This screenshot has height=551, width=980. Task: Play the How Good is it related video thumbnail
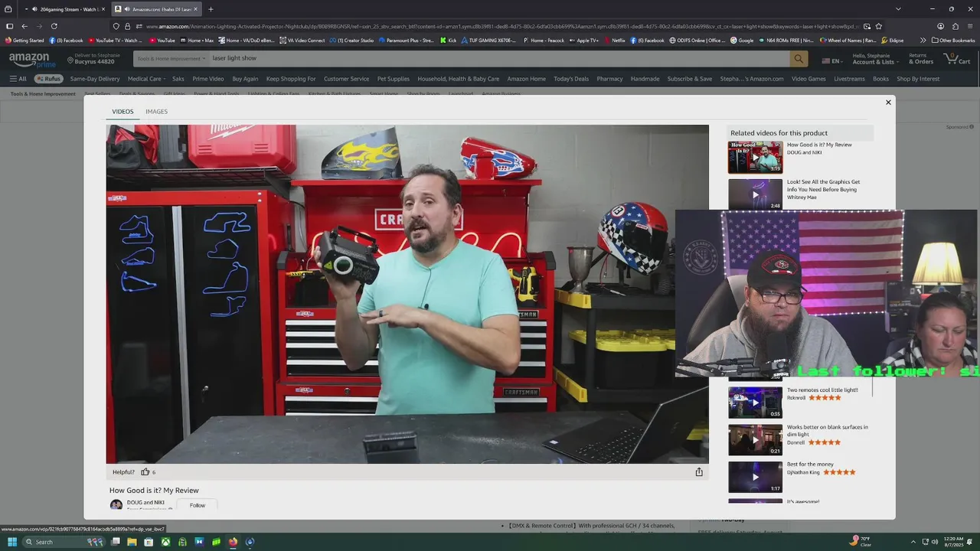(755, 157)
